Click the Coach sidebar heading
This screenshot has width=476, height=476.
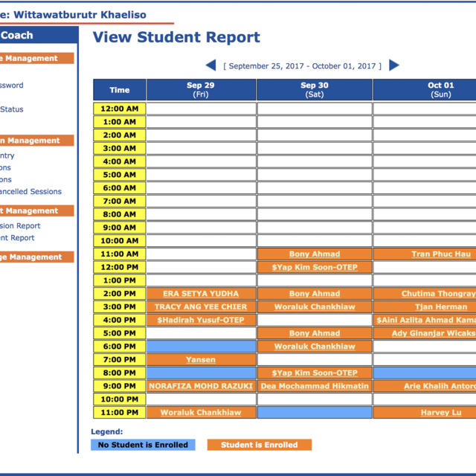[x=16, y=35]
